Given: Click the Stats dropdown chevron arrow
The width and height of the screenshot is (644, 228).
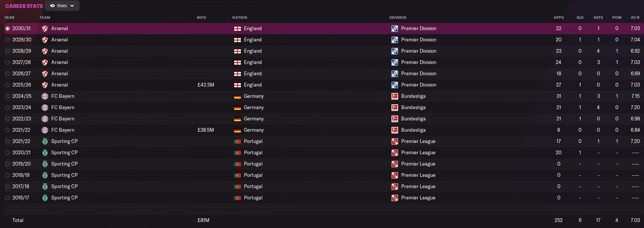Looking at the screenshot, I should pos(72,6).
